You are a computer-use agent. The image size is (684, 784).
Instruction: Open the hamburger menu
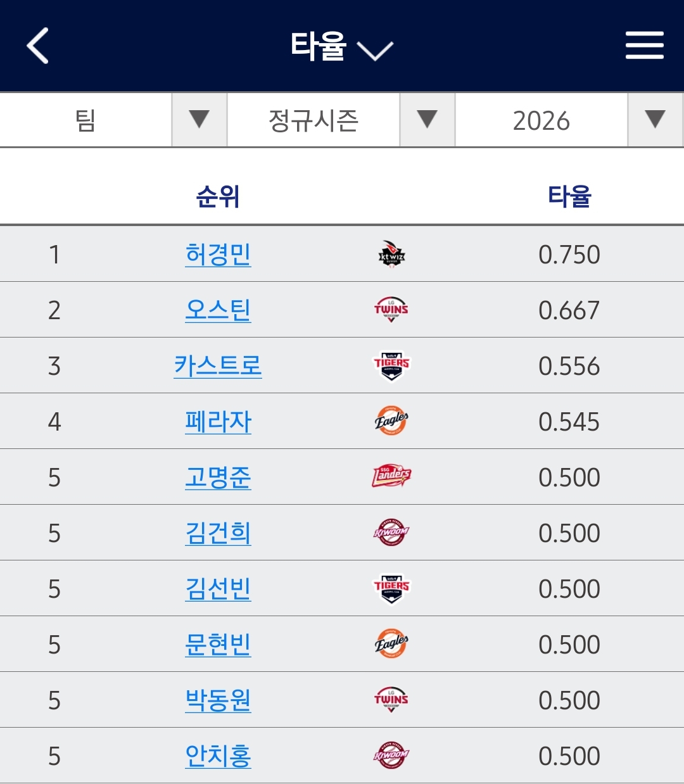click(644, 46)
